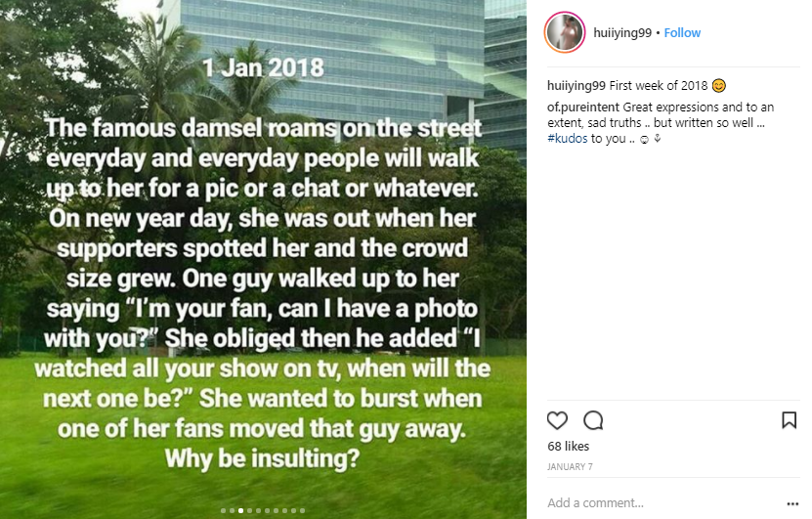Click the Follow link beside huiiying99
Image resolution: width=812 pixels, height=519 pixels.
pos(683,32)
